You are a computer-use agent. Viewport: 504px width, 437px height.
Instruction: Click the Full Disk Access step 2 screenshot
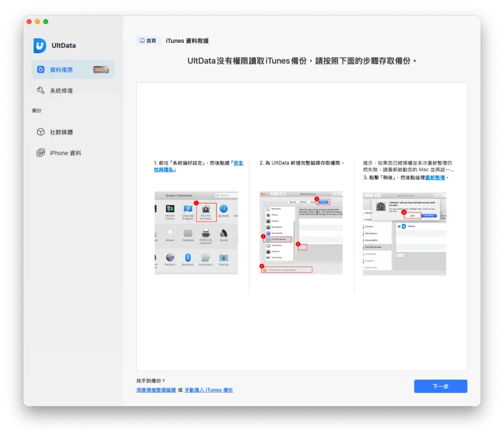click(x=301, y=233)
